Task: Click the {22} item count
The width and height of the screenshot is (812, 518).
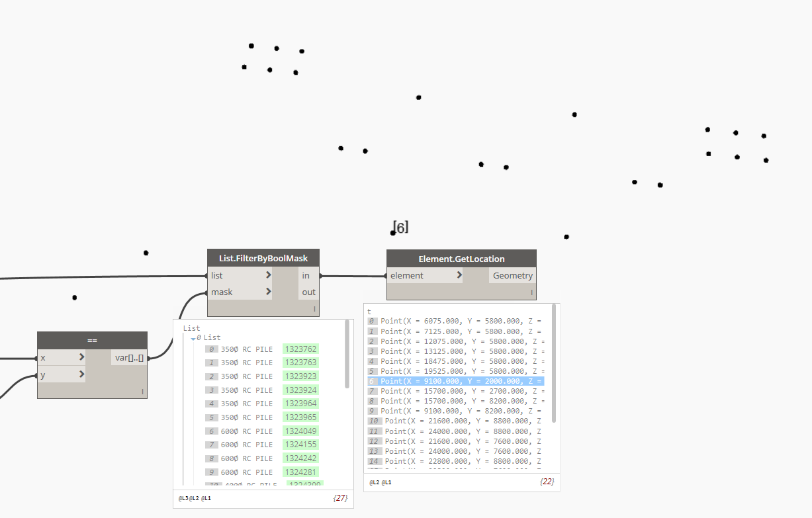Action: tap(547, 482)
